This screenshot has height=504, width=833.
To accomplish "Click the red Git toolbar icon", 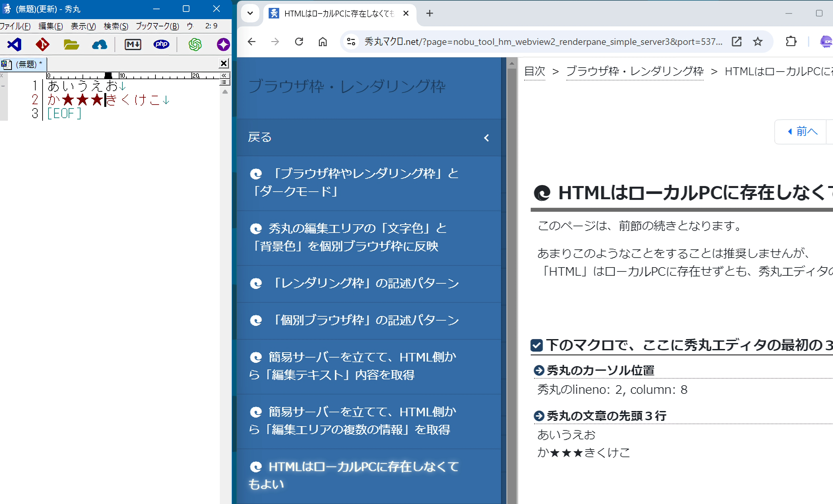I will click(x=43, y=44).
